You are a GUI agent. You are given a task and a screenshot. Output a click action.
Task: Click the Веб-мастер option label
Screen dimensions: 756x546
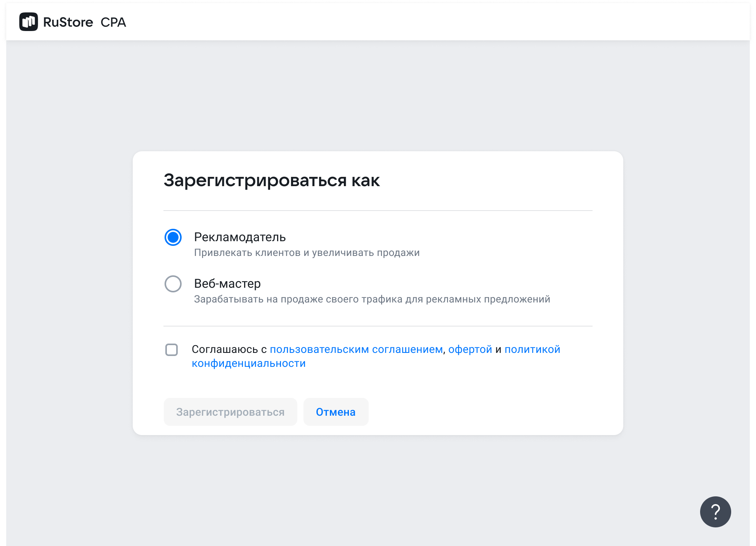[227, 283]
